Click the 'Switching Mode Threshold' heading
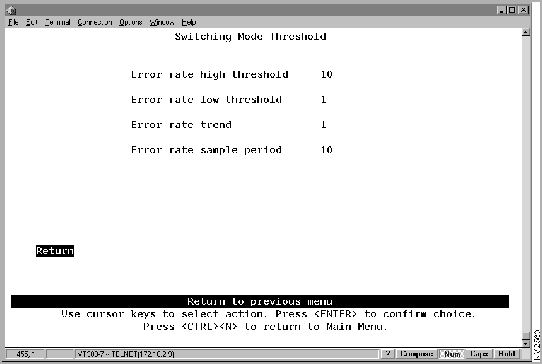The height and width of the screenshot is (364, 542). click(x=250, y=37)
